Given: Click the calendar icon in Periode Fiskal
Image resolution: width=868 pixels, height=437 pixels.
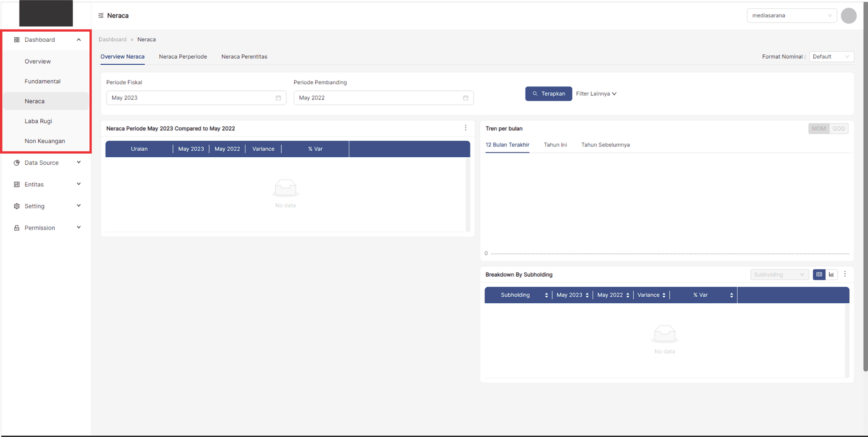Looking at the screenshot, I should pyautogui.click(x=278, y=98).
